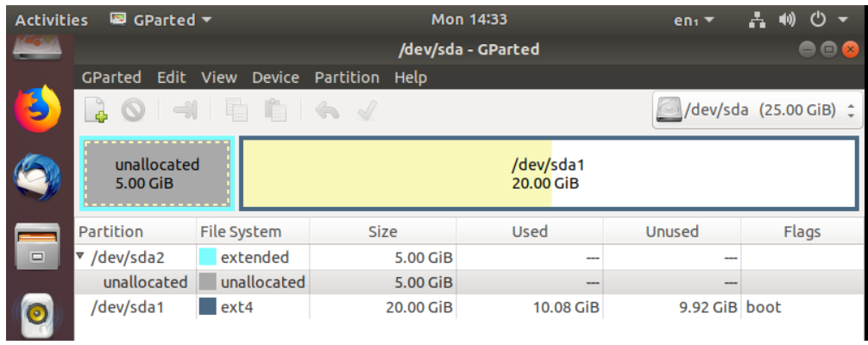Select the /dev/sda1 partition row
Image resolution: width=868 pixels, height=345 pixels.
tap(470, 307)
